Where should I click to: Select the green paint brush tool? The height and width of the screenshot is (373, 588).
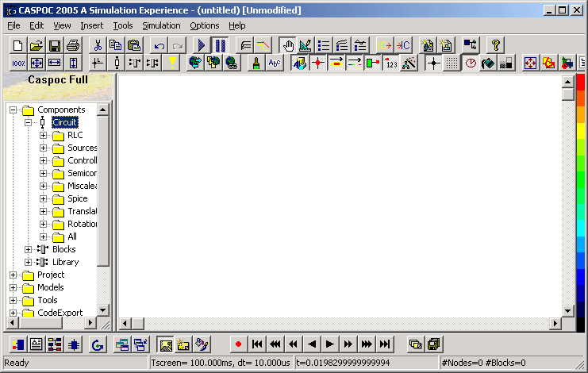tap(256, 63)
